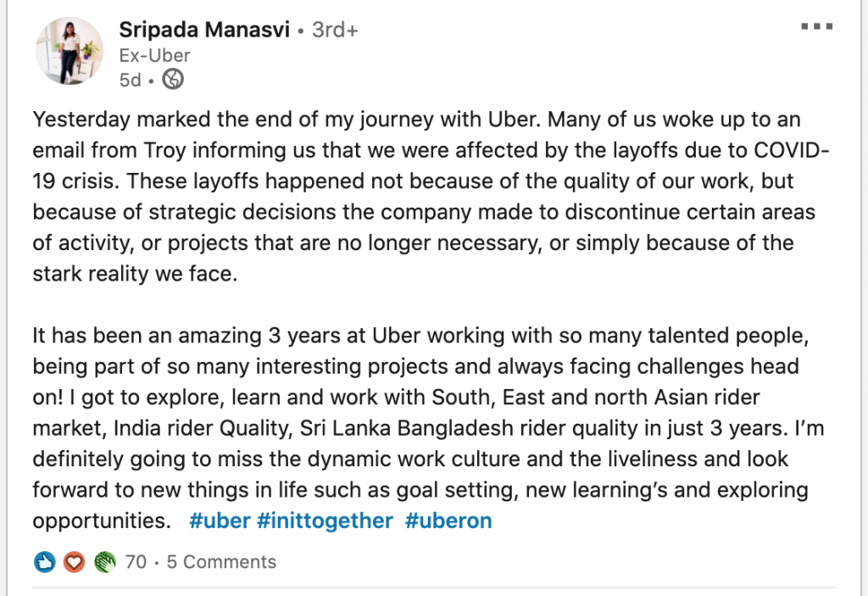868x596 pixels.
Task: Click the blue thumbs-up Like reaction icon
Action: coord(44,562)
